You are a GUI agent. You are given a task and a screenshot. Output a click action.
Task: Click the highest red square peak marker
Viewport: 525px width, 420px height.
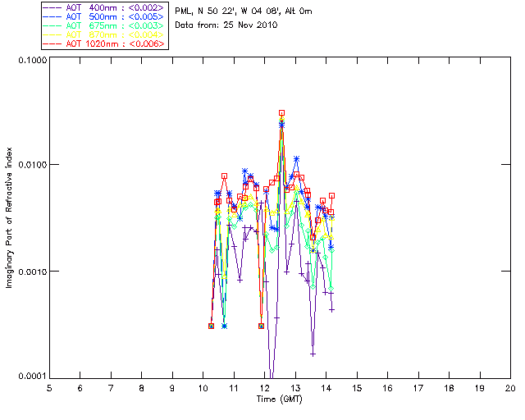click(x=282, y=113)
